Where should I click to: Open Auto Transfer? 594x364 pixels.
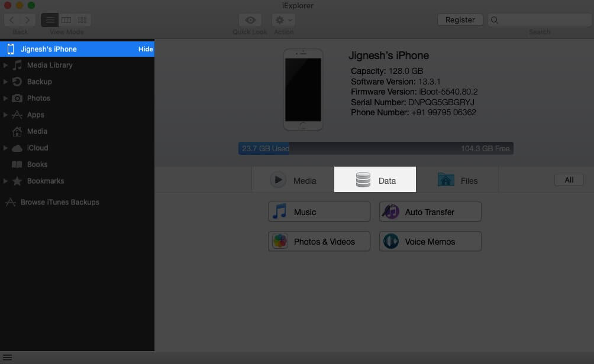[x=430, y=212]
